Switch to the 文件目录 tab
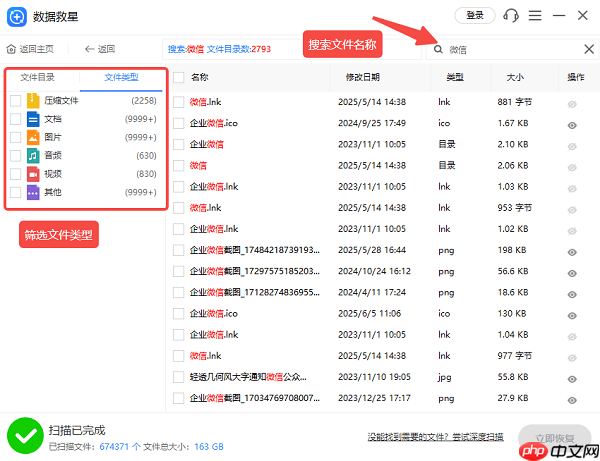This screenshot has width=600, height=461. coord(37,77)
